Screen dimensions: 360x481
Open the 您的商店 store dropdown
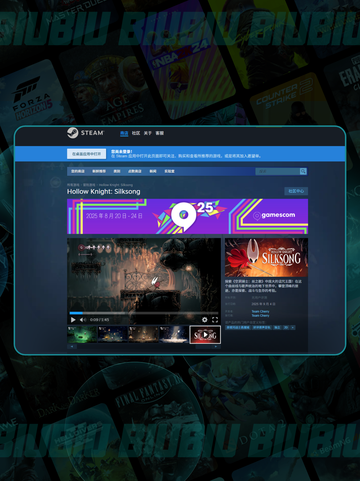(78, 171)
